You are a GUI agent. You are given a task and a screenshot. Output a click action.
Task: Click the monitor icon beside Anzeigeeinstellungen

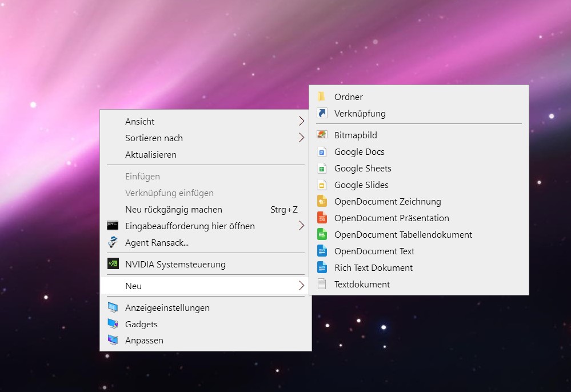point(113,307)
